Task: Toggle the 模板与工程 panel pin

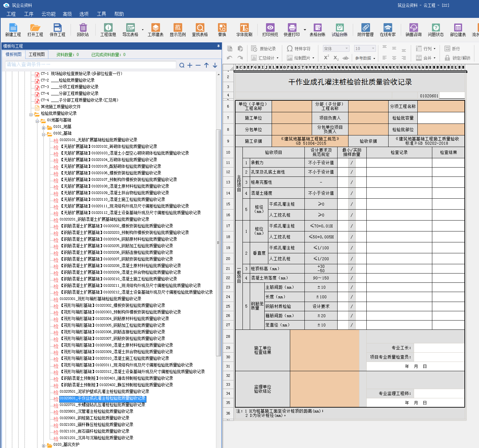Action: click(x=218, y=46)
